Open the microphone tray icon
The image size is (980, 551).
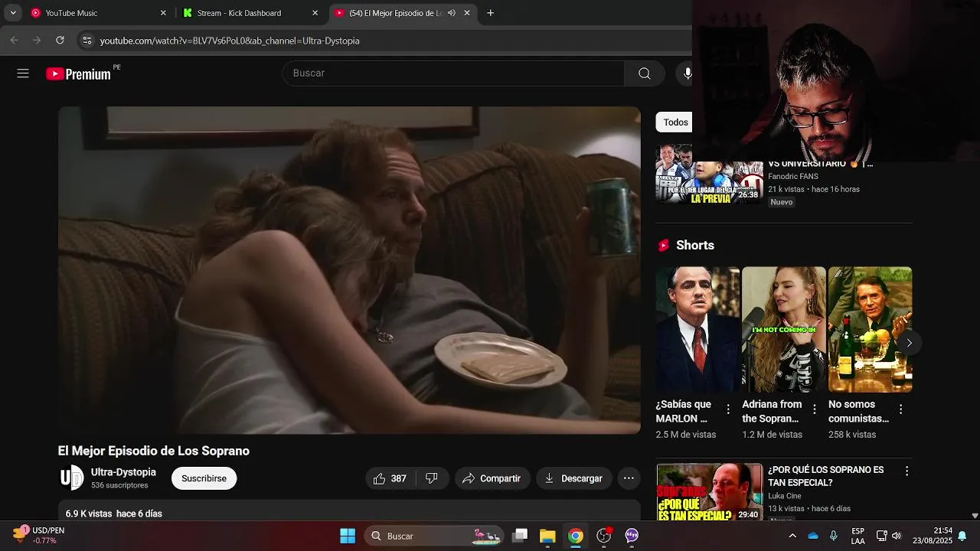coord(834,536)
